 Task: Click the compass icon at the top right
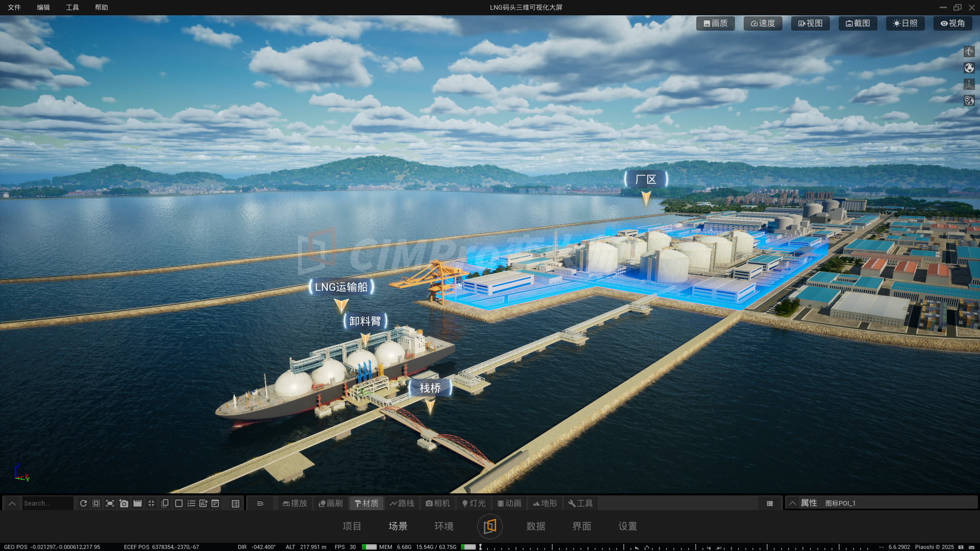pyautogui.click(x=969, y=52)
